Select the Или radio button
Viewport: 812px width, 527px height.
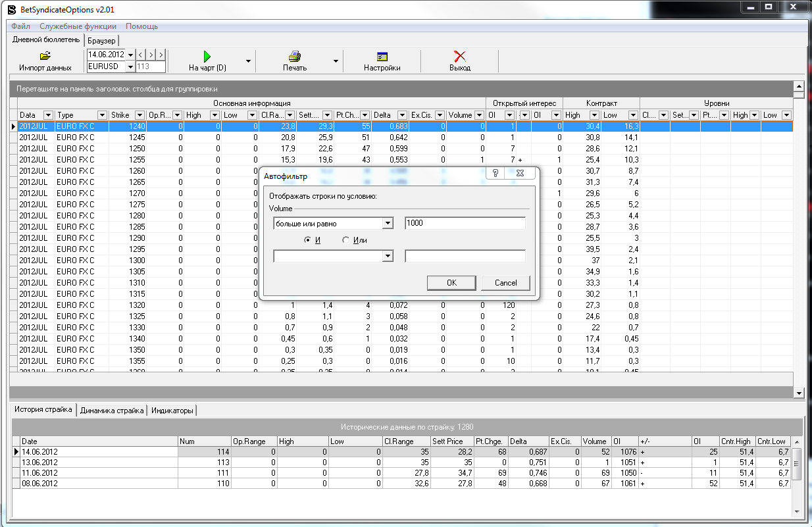click(x=346, y=240)
